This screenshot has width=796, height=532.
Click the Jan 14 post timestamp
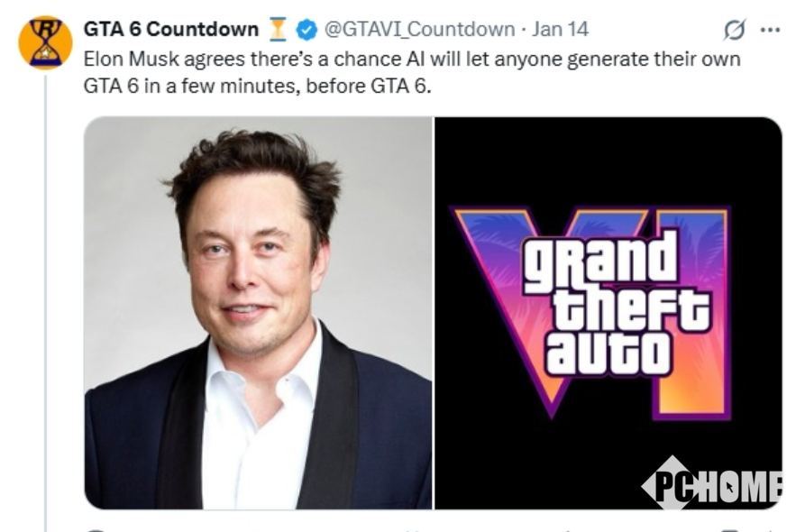pyautogui.click(x=560, y=30)
